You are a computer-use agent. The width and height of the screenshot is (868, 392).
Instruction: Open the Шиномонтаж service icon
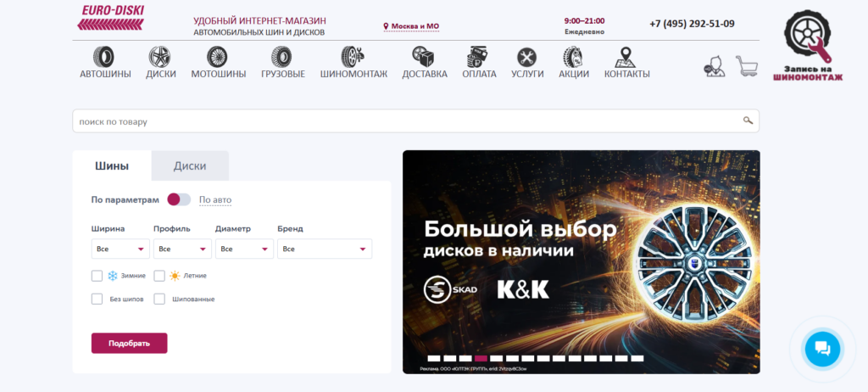coord(353,57)
